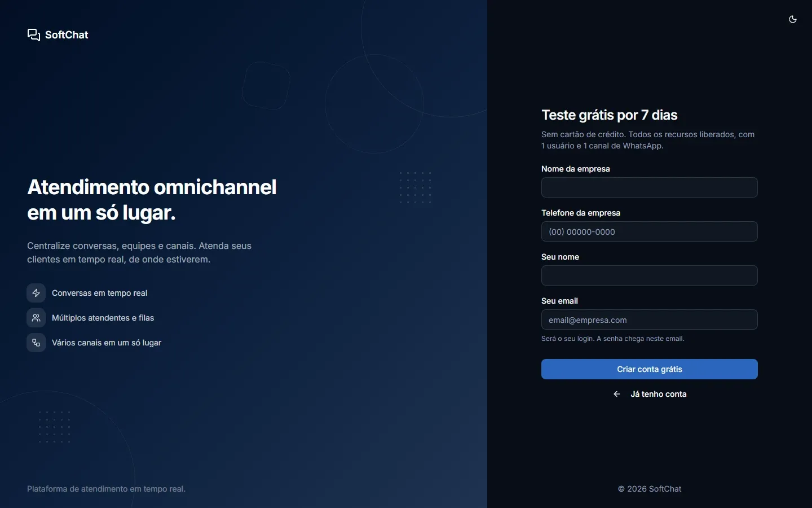Click the heading Teste grátis por 7 dias

pos(610,115)
